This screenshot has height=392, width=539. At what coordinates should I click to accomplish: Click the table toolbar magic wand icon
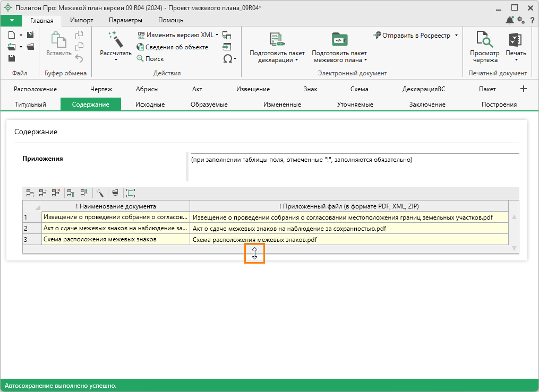pos(99,193)
